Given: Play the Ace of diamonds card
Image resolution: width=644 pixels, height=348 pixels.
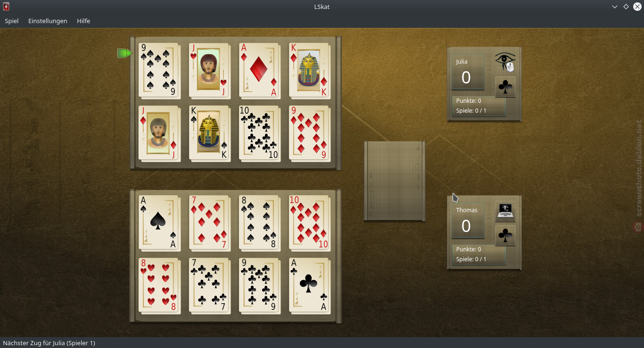Looking at the screenshot, I should 259,70.
